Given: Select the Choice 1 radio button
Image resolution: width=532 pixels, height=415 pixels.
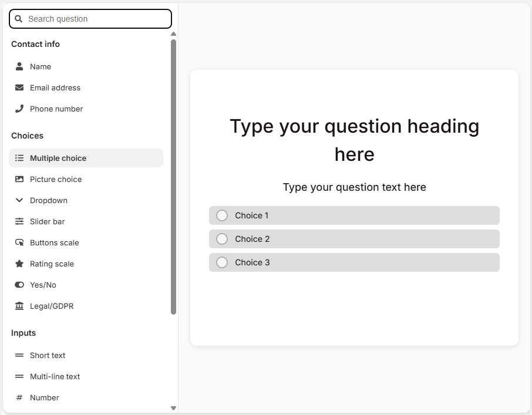Looking at the screenshot, I should [222, 215].
